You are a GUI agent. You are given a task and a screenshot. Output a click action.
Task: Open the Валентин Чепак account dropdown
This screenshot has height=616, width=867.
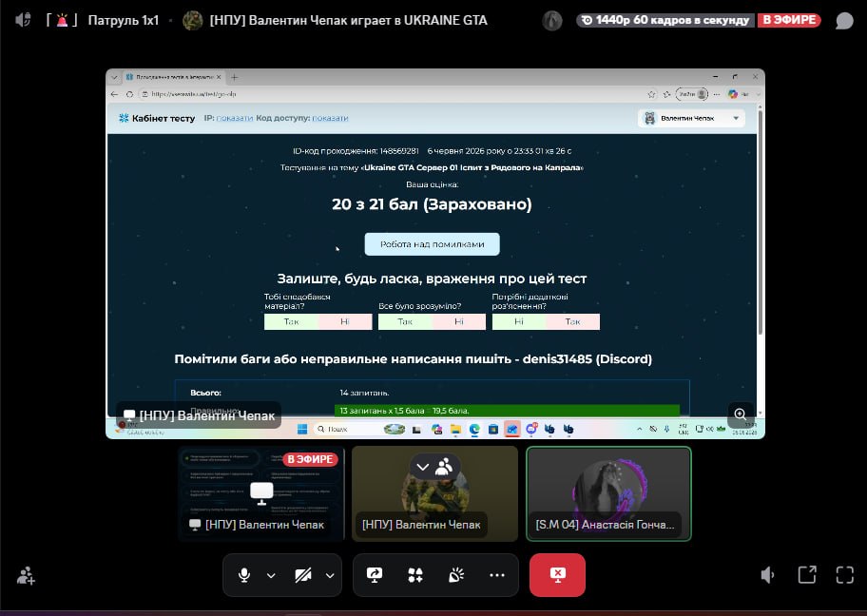(x=691, y=118)
